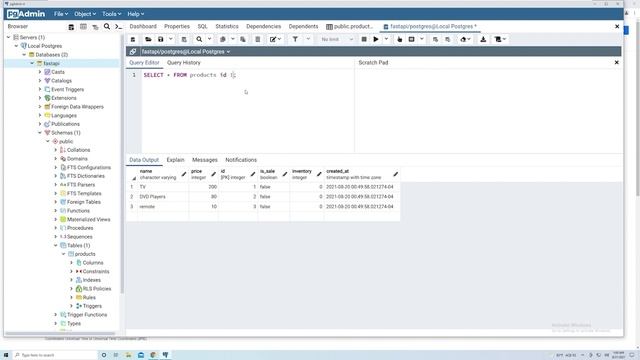Viewport: 640px width, 360px height.
Task: Open the Copy options dropdown arrow
Action: tap(233, 39)
